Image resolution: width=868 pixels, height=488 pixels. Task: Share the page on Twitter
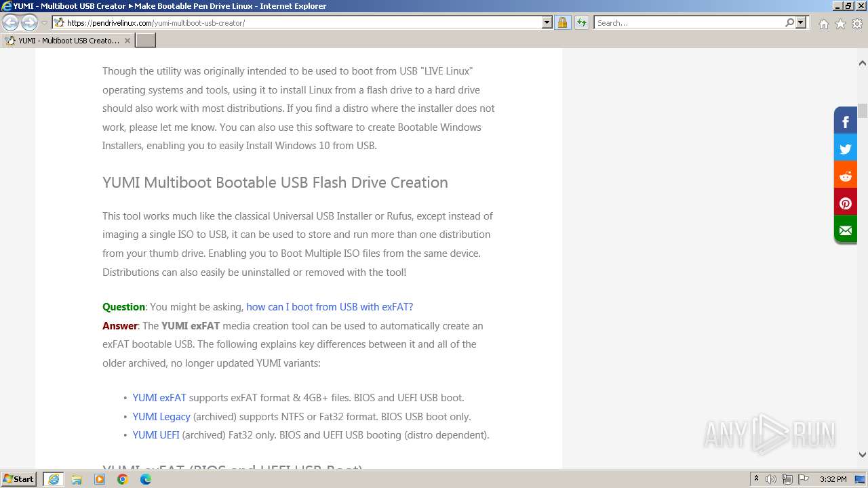coord(846,149)
